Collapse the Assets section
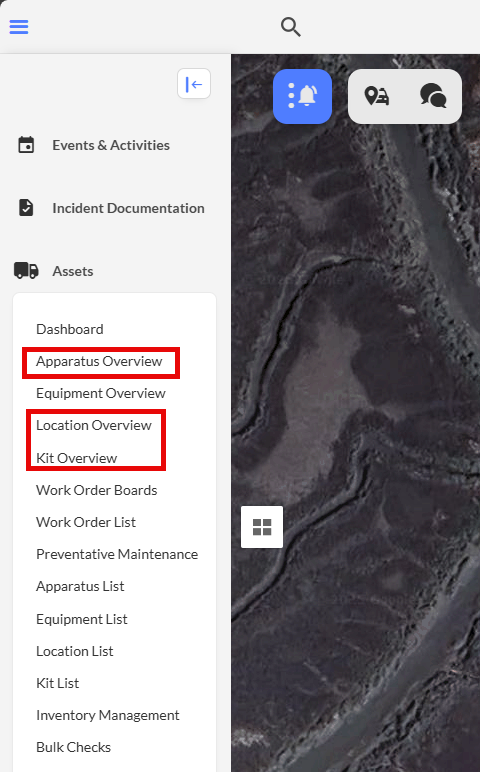The width and height of the screenshot is (480, 772). point(73,271)
